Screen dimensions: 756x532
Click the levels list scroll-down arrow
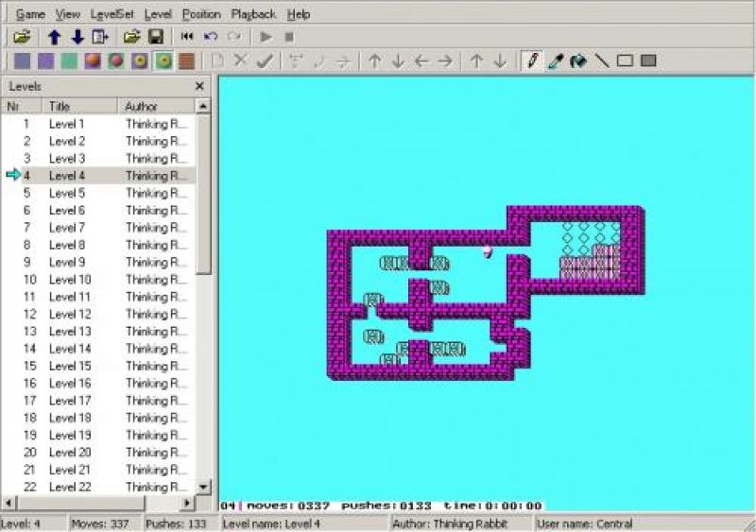point(203,487)
